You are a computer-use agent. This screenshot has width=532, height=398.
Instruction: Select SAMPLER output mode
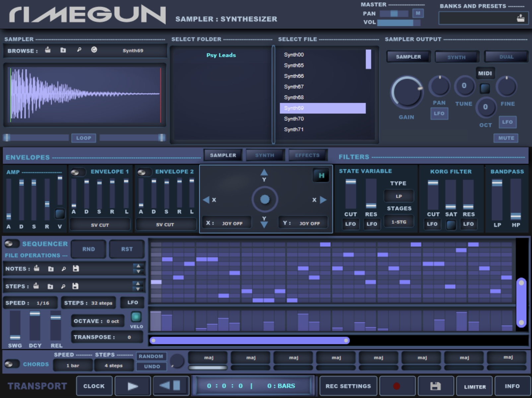point(409,57)
